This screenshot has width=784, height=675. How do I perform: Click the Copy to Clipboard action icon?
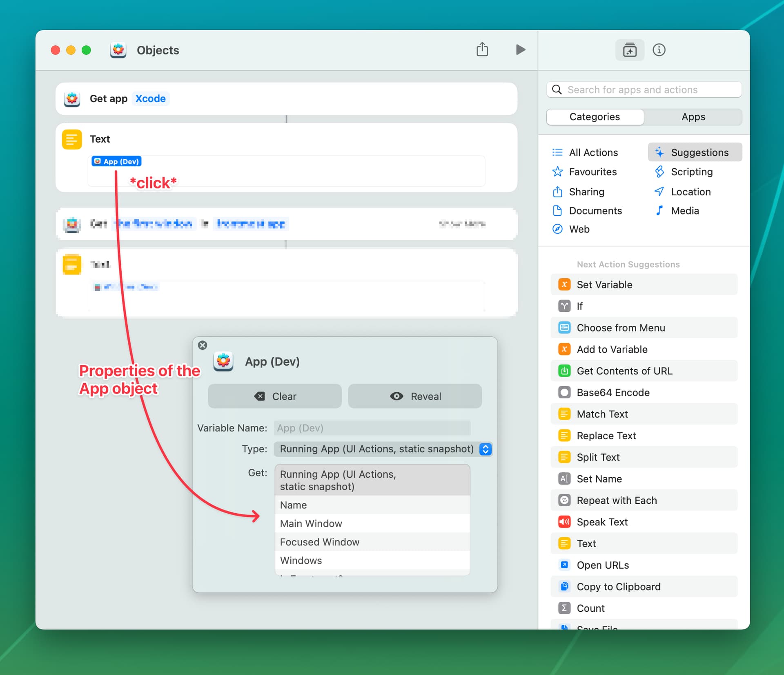[564, 586]
